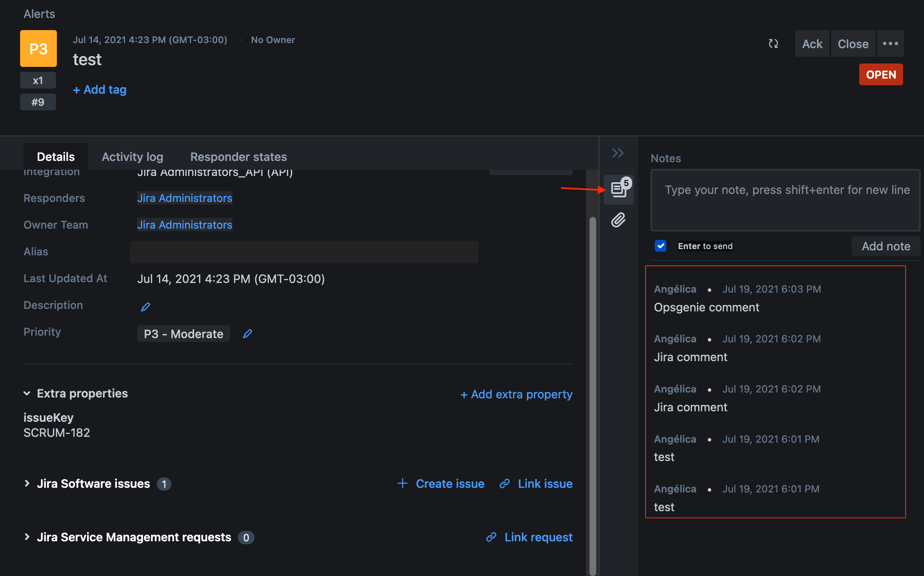
Task: Click the note text input field
Action: (785, 201)
